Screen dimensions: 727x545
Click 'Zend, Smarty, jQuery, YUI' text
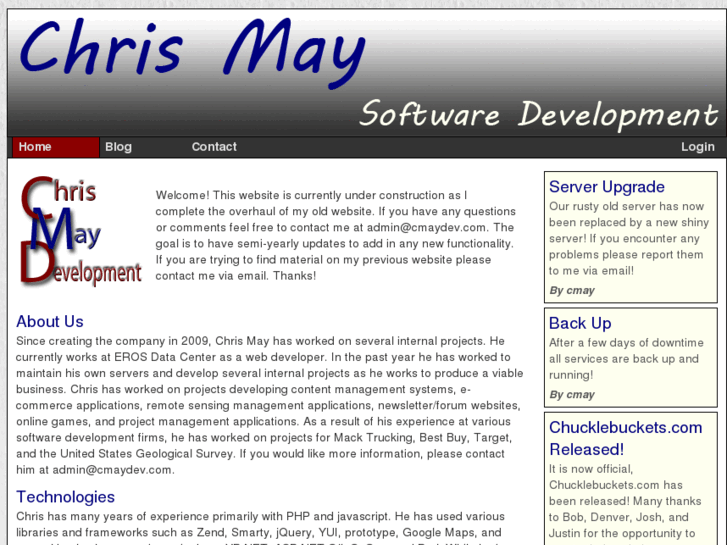tap(268, 532)
